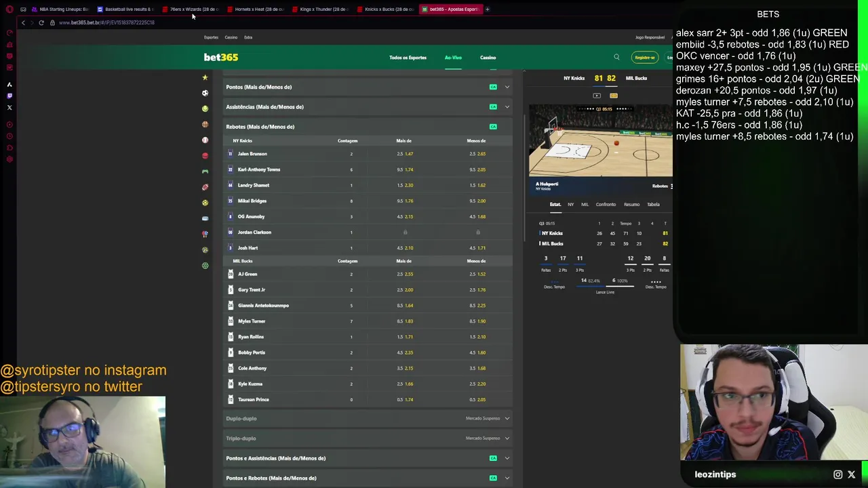868x488 pixels.
Task: Go back with the browser back arrow
Action: point(22,22)
